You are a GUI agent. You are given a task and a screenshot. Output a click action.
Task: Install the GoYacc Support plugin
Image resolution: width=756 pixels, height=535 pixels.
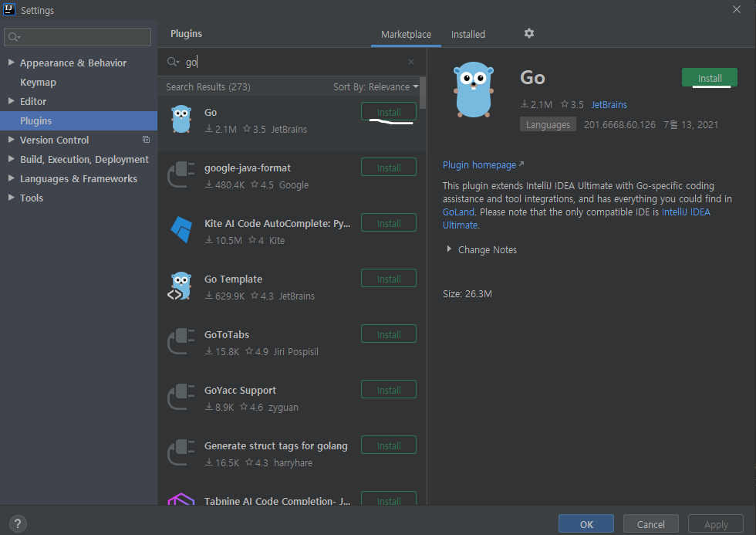(x=389, y=390)
